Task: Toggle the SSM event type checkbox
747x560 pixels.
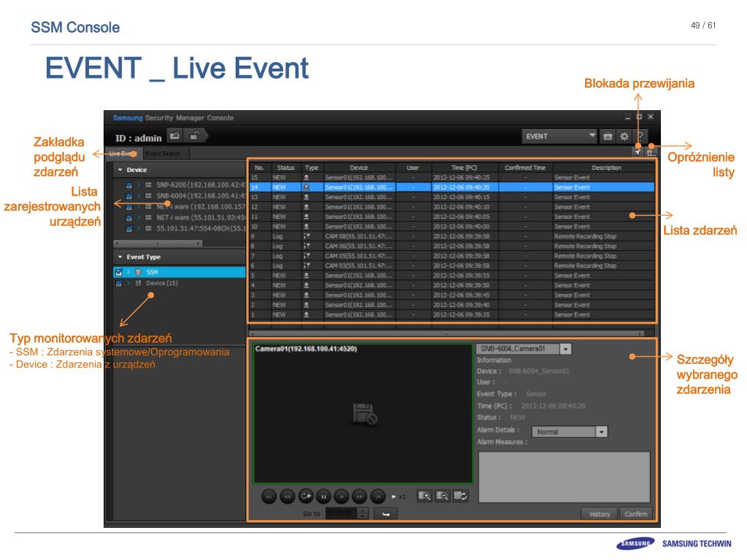Action: 119,272
